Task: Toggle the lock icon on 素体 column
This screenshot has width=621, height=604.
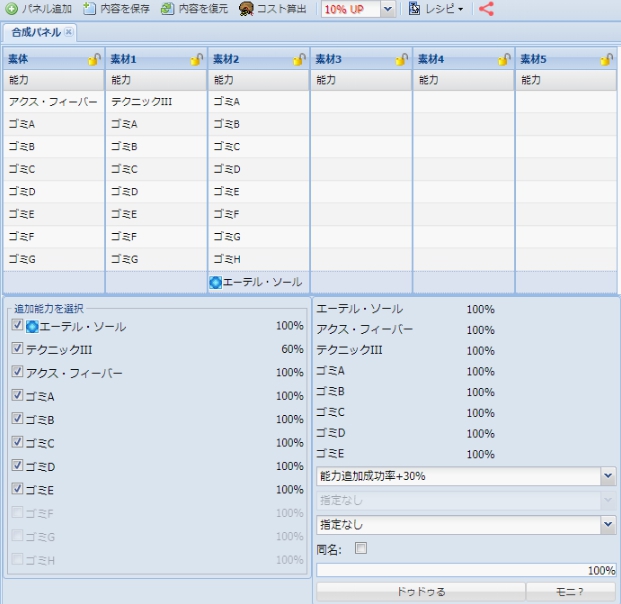Action: [93, 60]
